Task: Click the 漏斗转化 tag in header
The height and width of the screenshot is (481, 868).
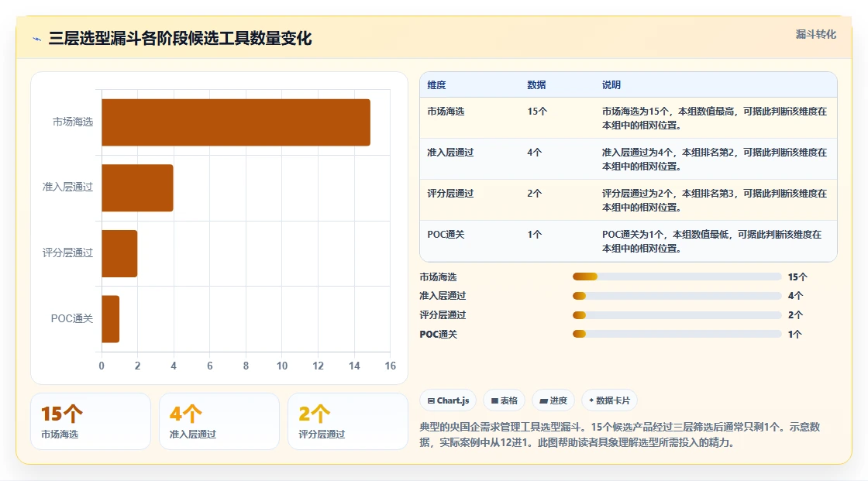Action: (815, 34)
